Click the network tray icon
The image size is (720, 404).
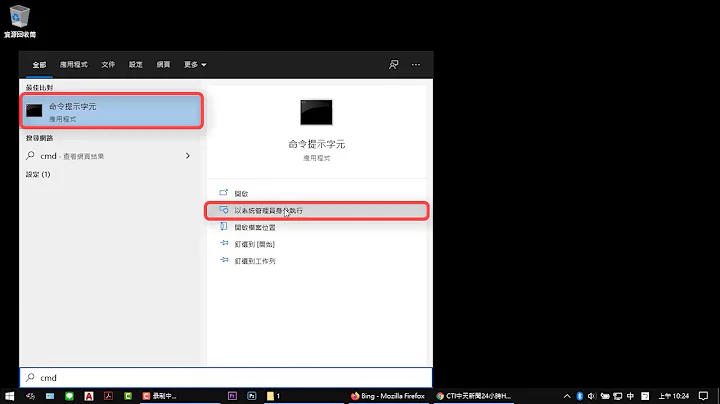click(618, 396)
